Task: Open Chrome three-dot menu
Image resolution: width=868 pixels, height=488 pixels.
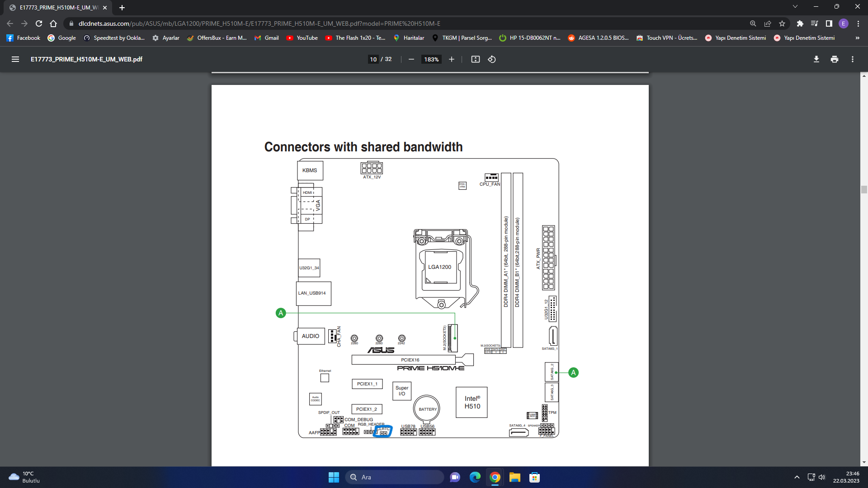Action: 858,23
